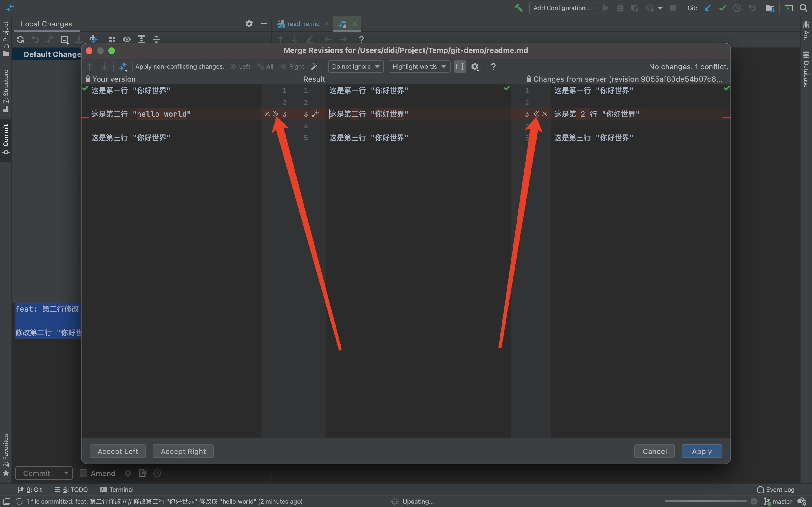Click the magic wand resolve conflicts icon
This screenshot has width=812, height=507.
(314, 66)
